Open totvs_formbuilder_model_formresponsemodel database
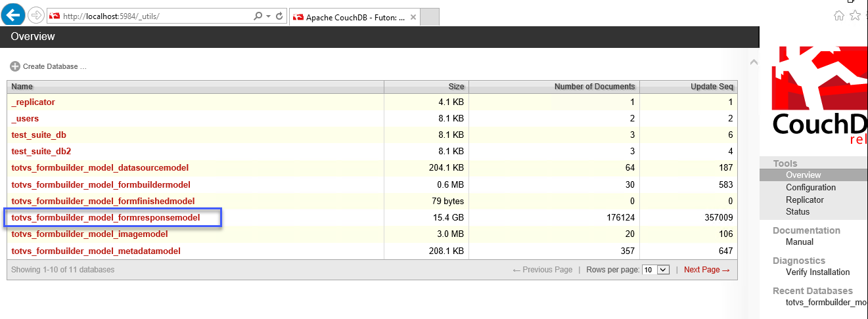Screen dimensions: 868x319 tap(106, 217)
